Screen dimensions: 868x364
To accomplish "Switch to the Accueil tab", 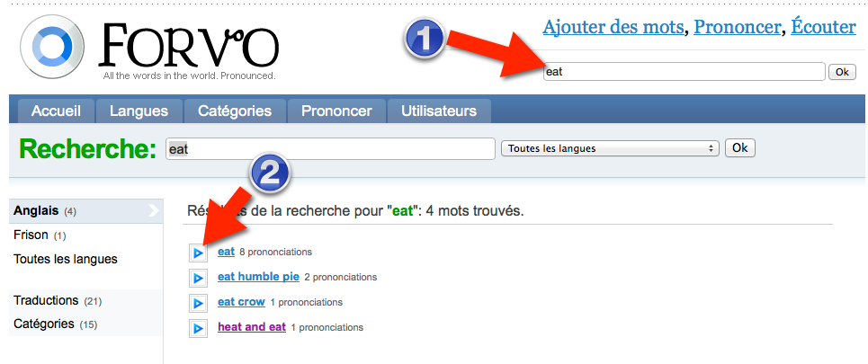I will pos(56,111).
